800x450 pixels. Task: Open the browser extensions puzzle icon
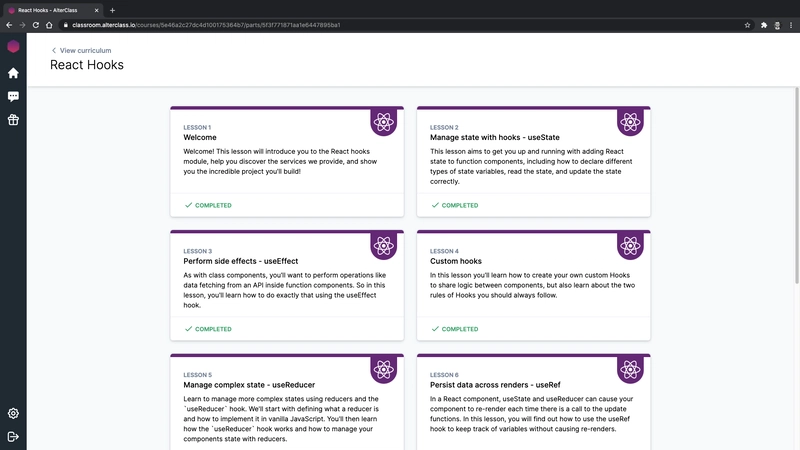[764, 25]
